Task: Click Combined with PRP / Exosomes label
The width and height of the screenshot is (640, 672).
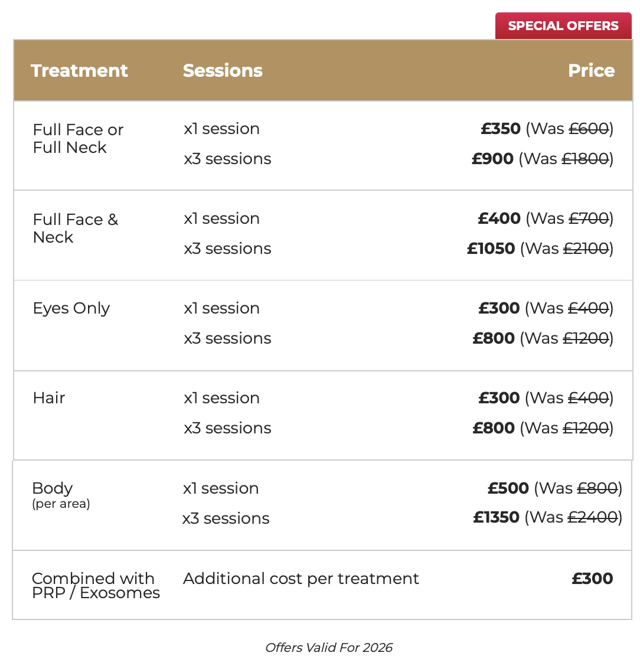Action: (x=96, y=585)
